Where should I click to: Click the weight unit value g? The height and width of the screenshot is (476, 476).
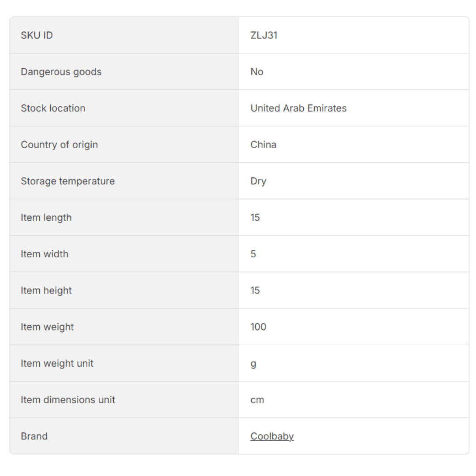253,364
